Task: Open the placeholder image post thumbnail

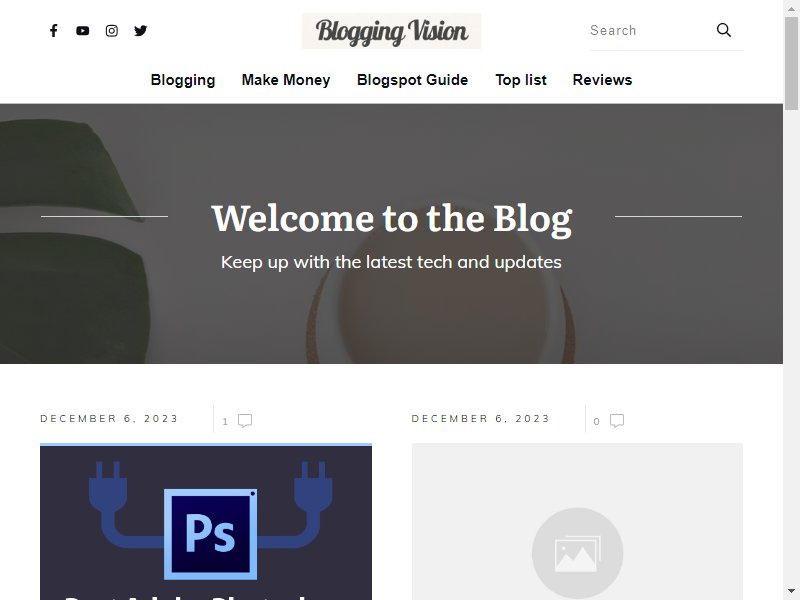Action: pos(577,521)
